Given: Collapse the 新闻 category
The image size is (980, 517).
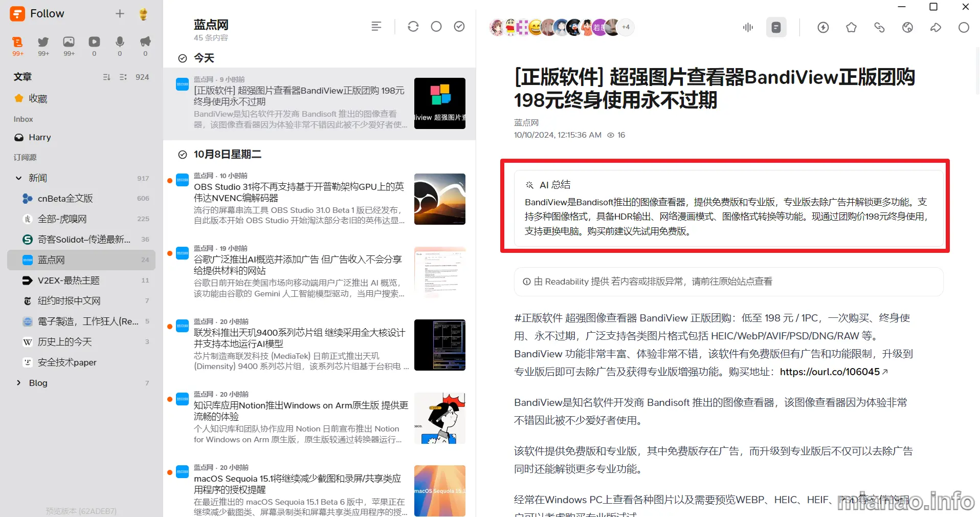Looking at the screenshot, I should 18,178.
